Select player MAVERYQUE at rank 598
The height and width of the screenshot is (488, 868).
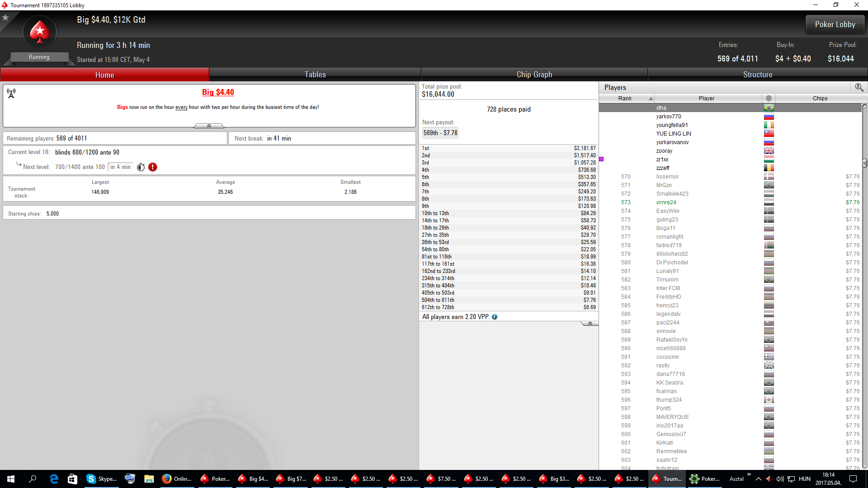tap(730, 417)
